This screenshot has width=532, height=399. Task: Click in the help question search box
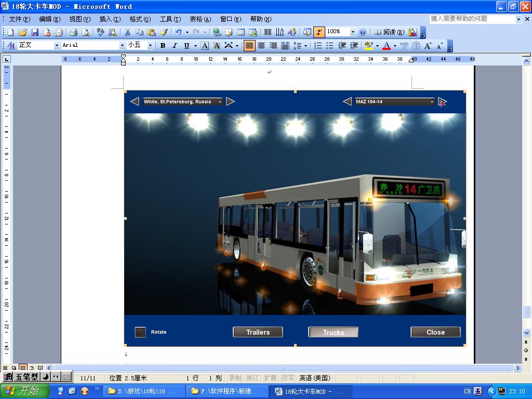click(x=472, y=19)
